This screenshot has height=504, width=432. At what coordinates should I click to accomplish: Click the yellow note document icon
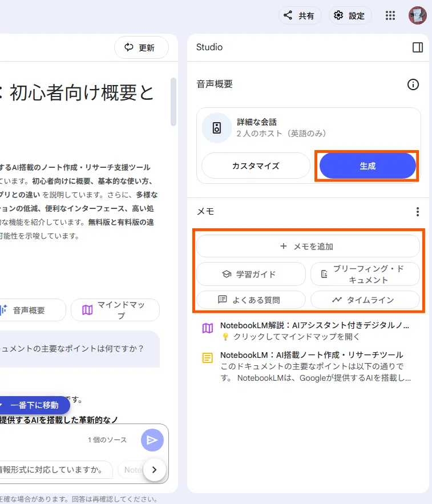[208, 358]
